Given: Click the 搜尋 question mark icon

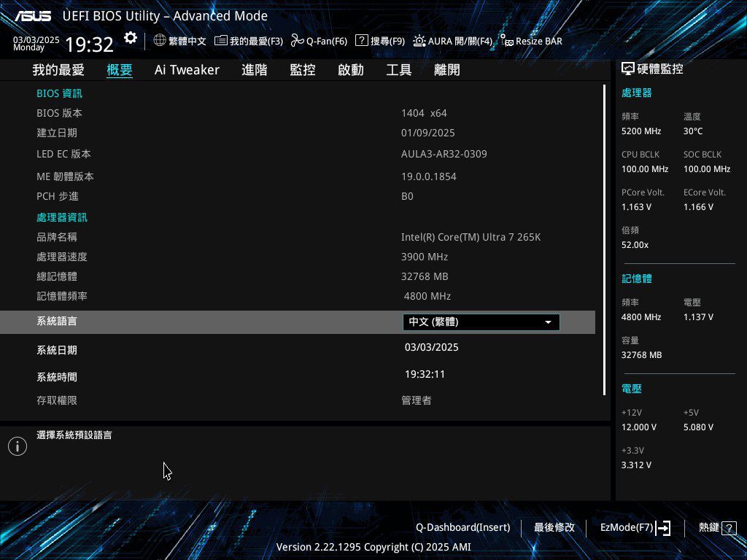Looking at the screenshot, I should (362, 41).
